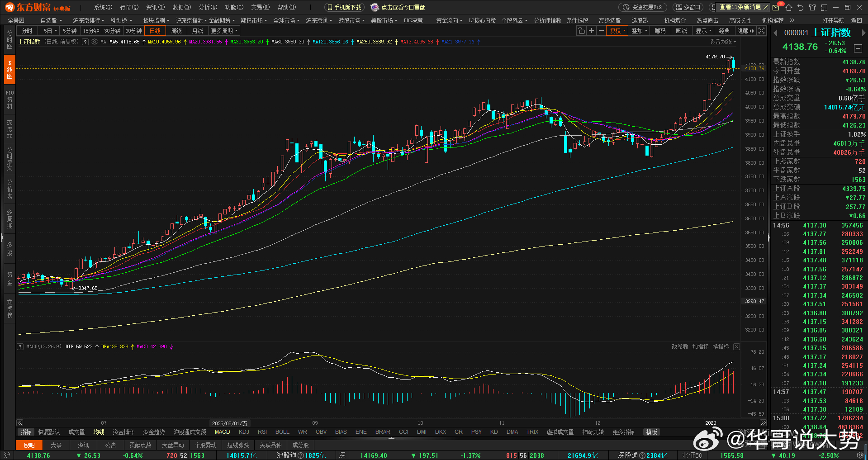Image resolution: width=868 pixels, height=460 pixels.
Task: Open the mail inbox with 11 messages
Action: tap(776, 7)
